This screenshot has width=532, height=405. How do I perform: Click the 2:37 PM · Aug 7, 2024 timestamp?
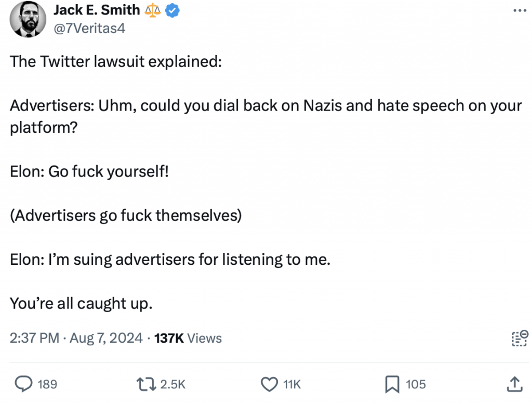point(76,338)
